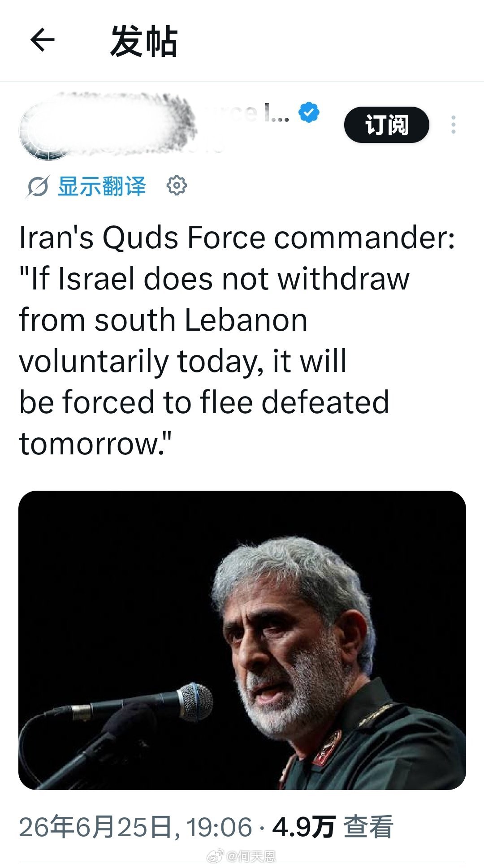Click the word "tomorrow" in the post
The height and width of the screenshot is (868, 484).
[89, 444]
